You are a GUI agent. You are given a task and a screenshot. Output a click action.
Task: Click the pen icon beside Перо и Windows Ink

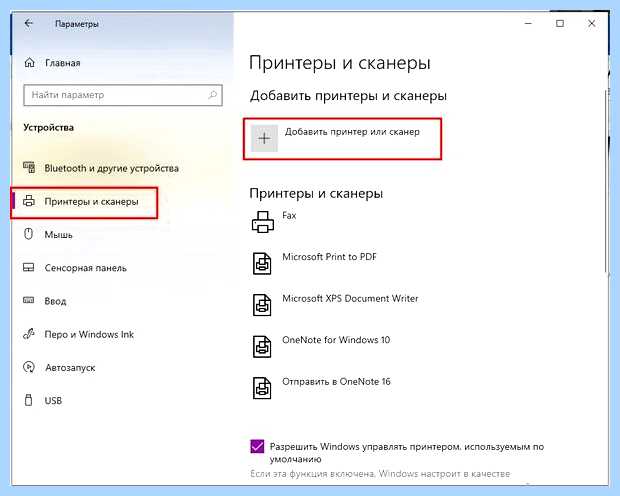point(28,334)
